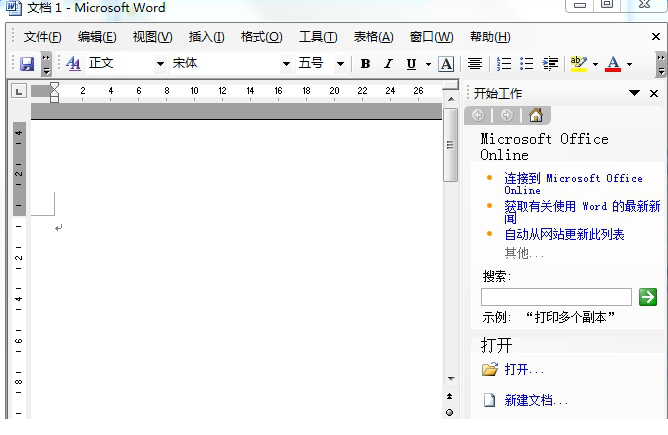The width and height of the screenshot is (668, 435).
Task: Open the 文件(F) menu
Action: point(42,37)
